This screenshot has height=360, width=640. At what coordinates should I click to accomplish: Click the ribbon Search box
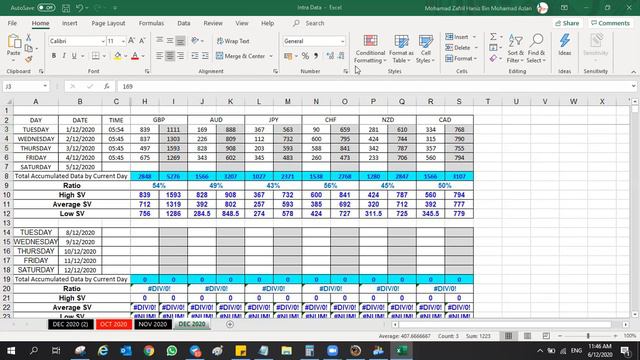(x=314, y=23)
